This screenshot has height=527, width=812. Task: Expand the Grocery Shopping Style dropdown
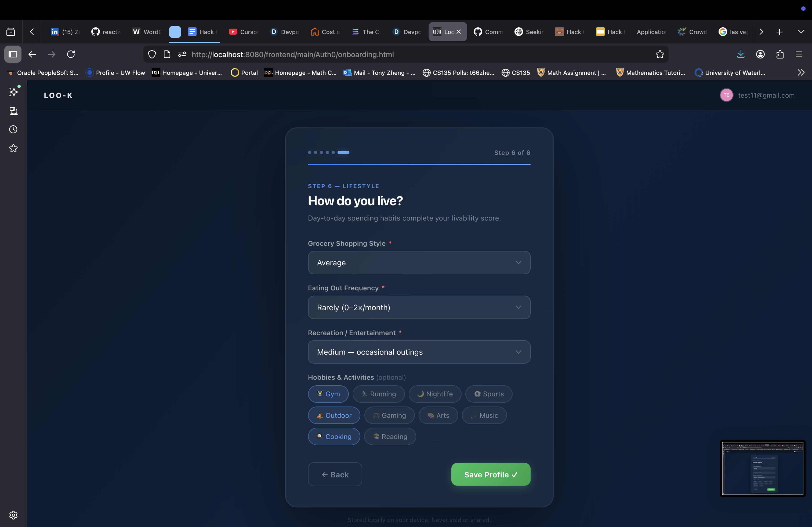tap(419, 262)
